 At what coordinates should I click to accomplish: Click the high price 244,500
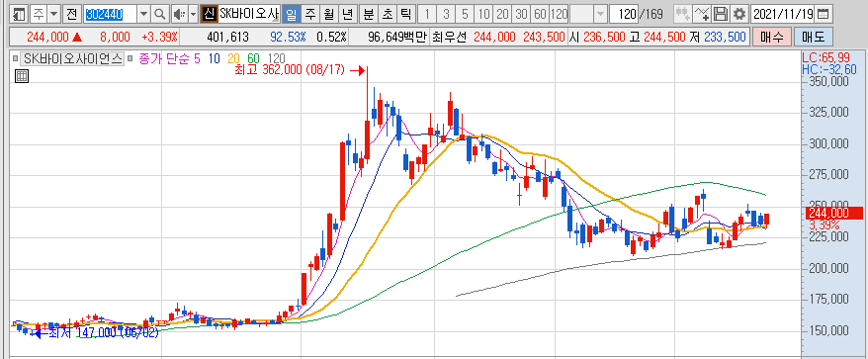pos(663,38)
